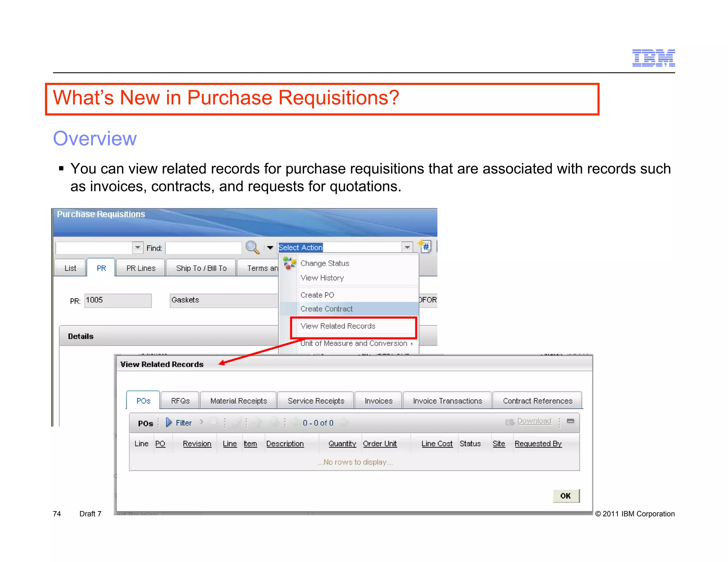Collapse the POs table with minimize icon
Screen dimensions: 728x562
tap(570, 421)
